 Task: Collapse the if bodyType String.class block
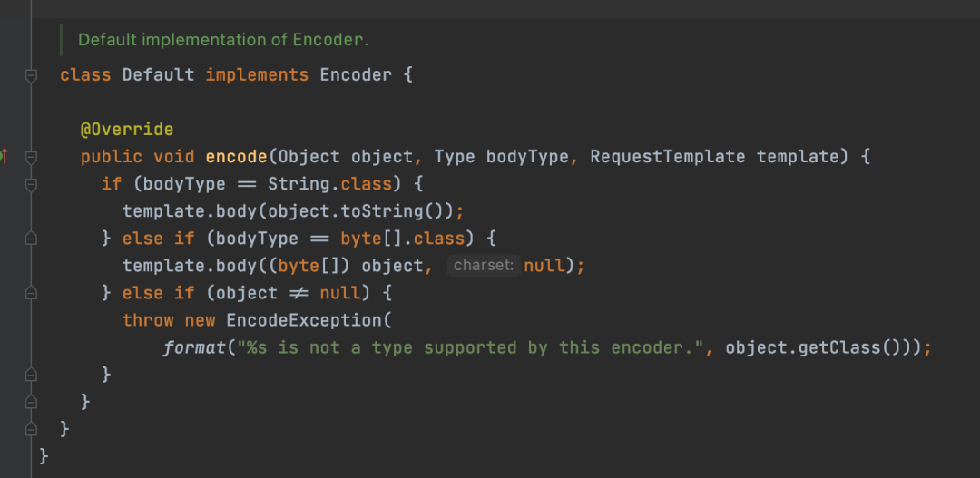click(x=31, y=184)
